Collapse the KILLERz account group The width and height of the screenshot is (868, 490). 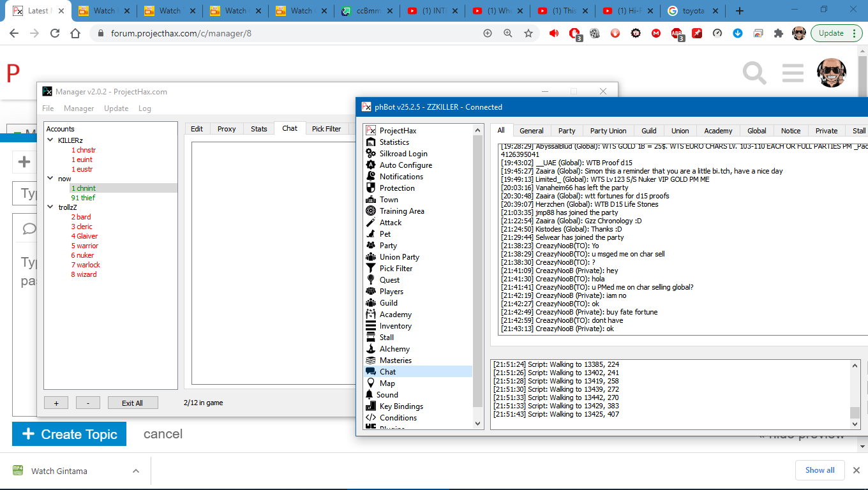(x=50, y=140)
